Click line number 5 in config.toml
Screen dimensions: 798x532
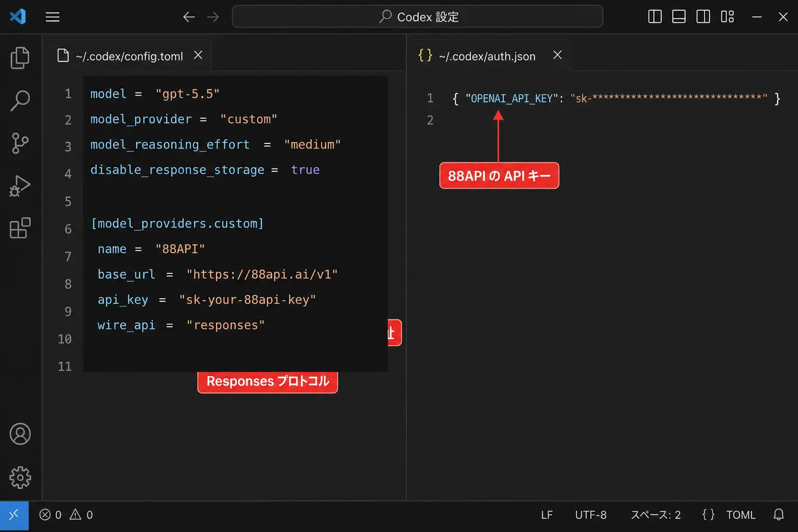tap(68, 202)
